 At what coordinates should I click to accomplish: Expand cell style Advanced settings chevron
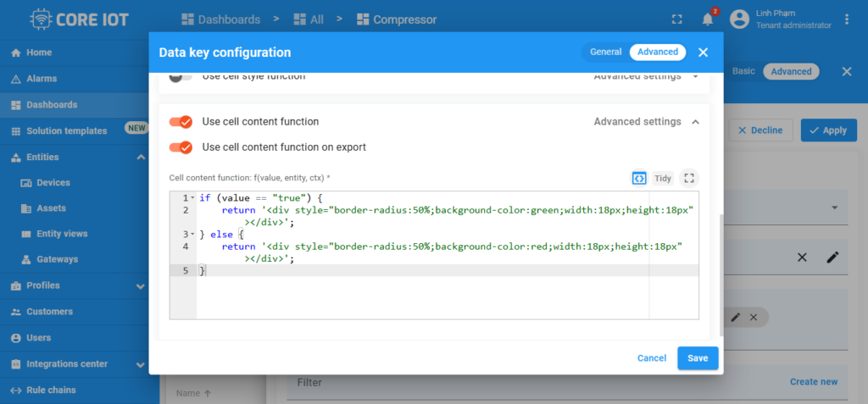[696, 76]
